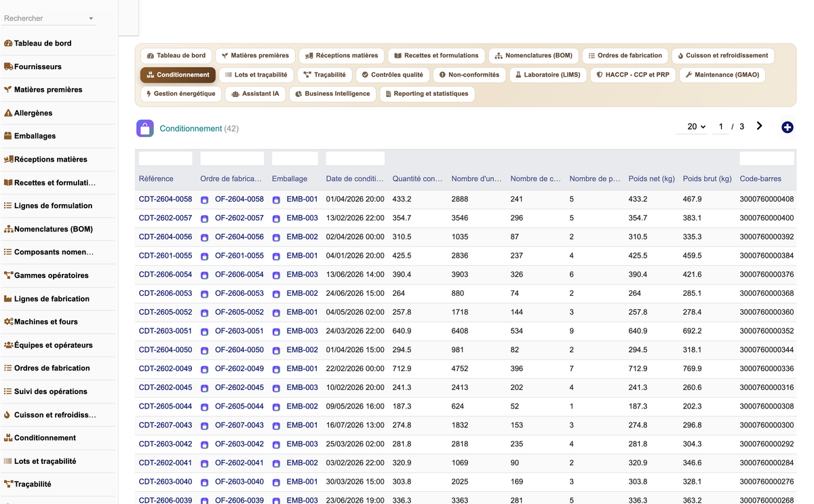Open Recettes et formulations tab
814x504 pixels.
pos(436,56)
